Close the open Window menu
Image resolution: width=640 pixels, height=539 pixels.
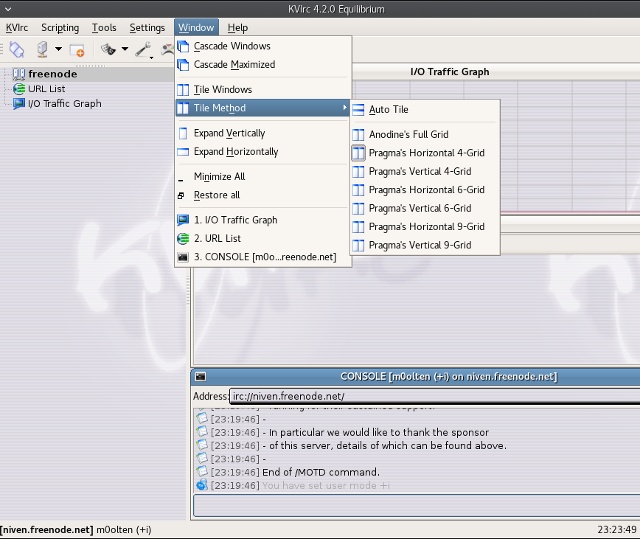click(x=196, y=27)
